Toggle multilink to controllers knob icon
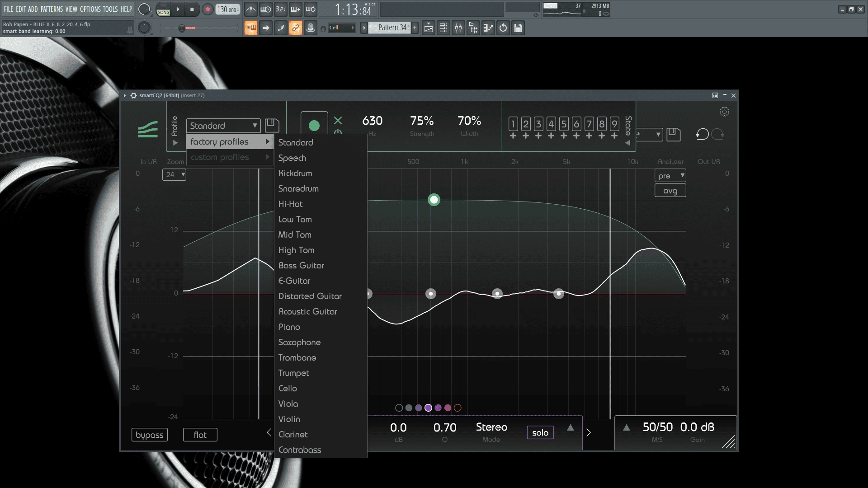The width and height of the screenshot is (868, 488). pos(311,28)
